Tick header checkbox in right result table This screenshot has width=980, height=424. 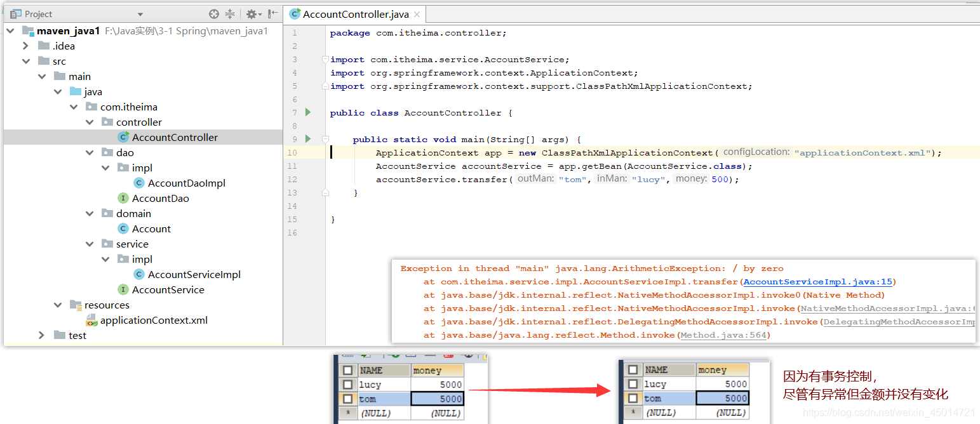(x=631, y=369)
